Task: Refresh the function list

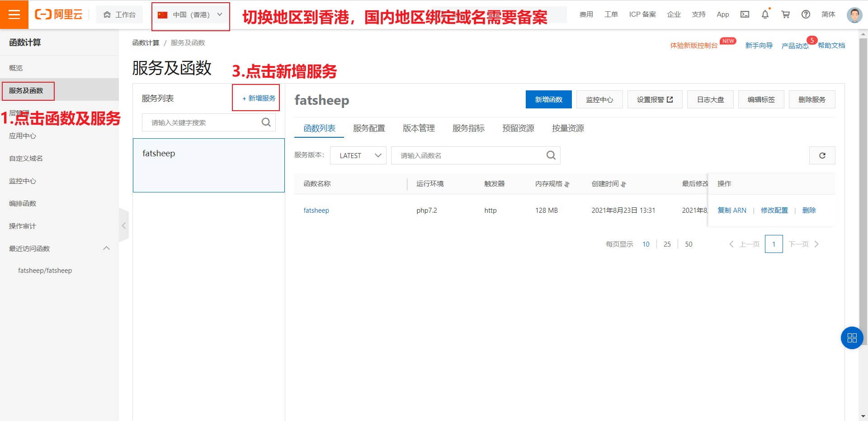Action: tap(822, 155)
